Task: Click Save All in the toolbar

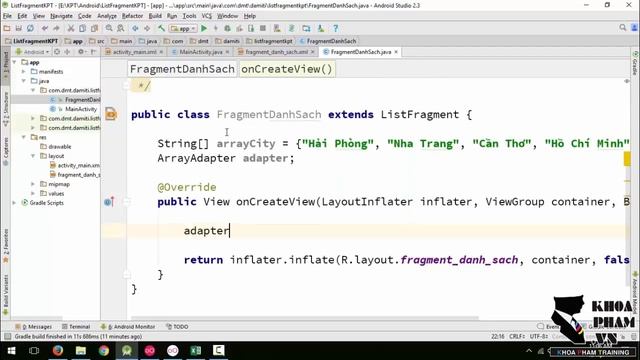Action: [18, 28]
